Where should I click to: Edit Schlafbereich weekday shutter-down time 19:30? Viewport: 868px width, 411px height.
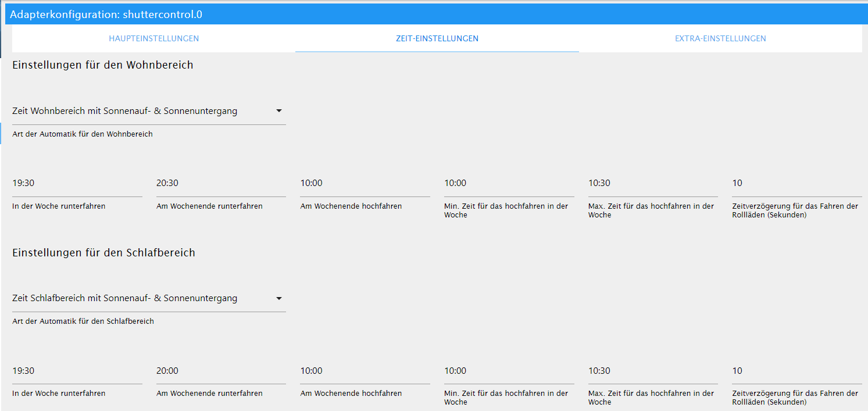tap(77, 371)
